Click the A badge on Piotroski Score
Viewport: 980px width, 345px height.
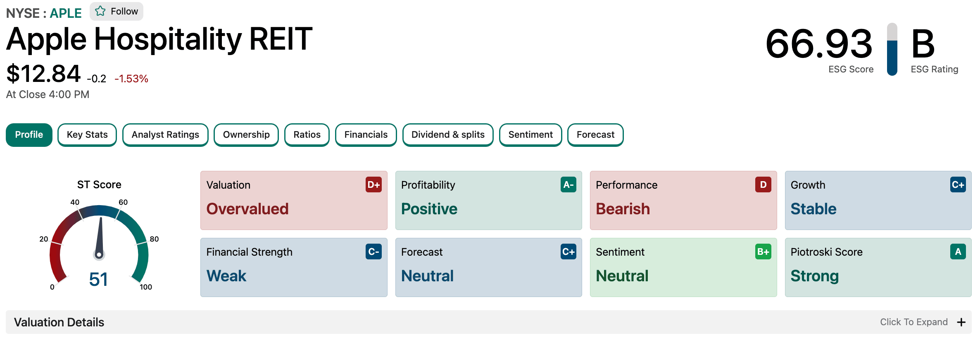(958, 252)
